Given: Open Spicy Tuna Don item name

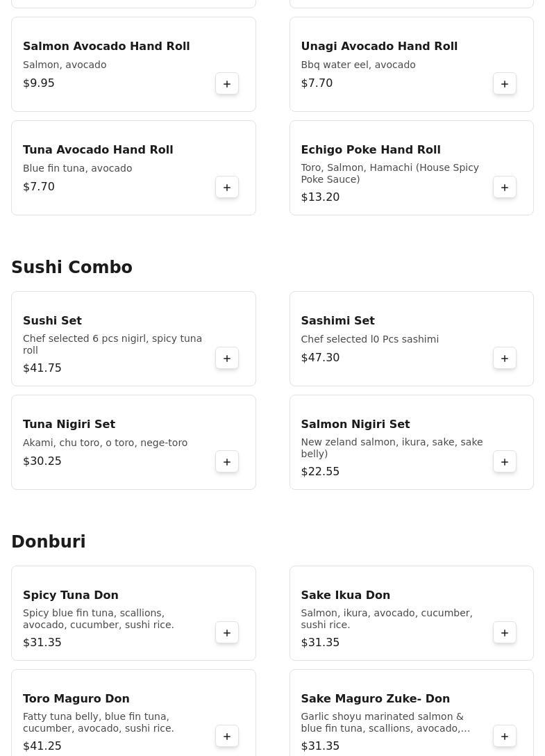Looking at the screenshot, I should [x=70, y=595].
